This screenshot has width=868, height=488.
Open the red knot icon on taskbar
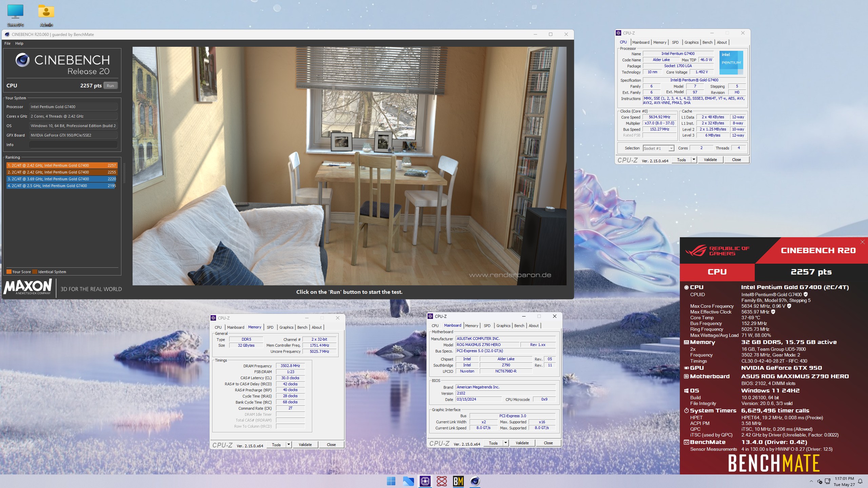coord(442,481)
